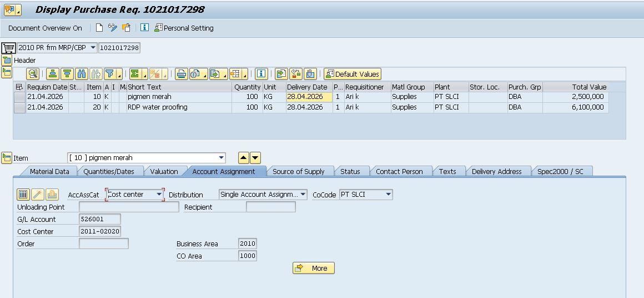Screen dimensions: 644x298
Task: Open the Item selector dropdown
Action: click(x=222, y=158)
